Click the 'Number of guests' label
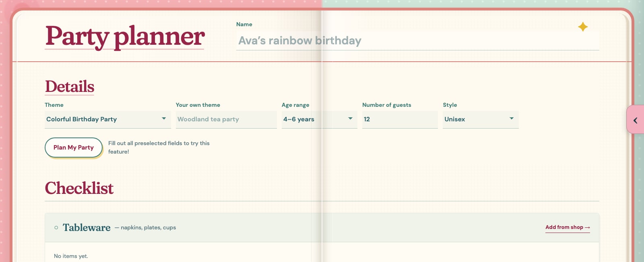Screen dimensions: 644x262 coord(386,105)
